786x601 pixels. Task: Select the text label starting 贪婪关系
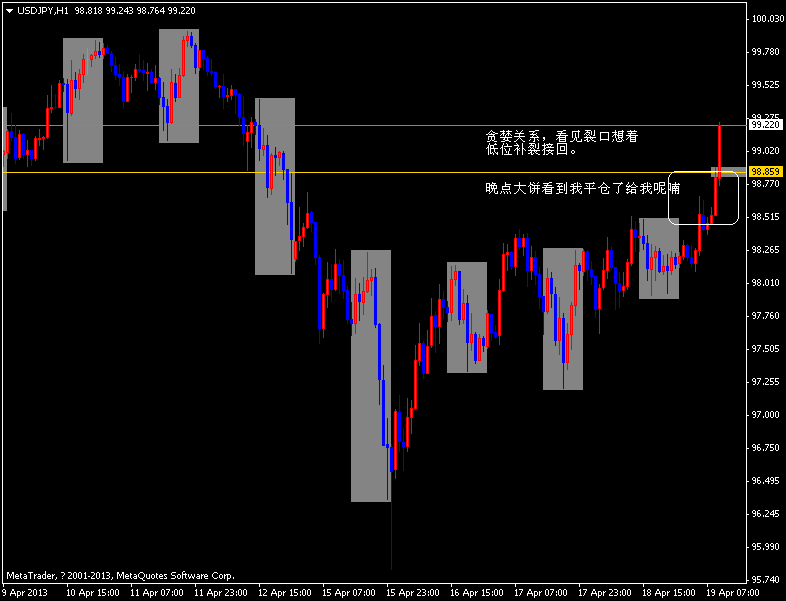[x=562, y=136]
